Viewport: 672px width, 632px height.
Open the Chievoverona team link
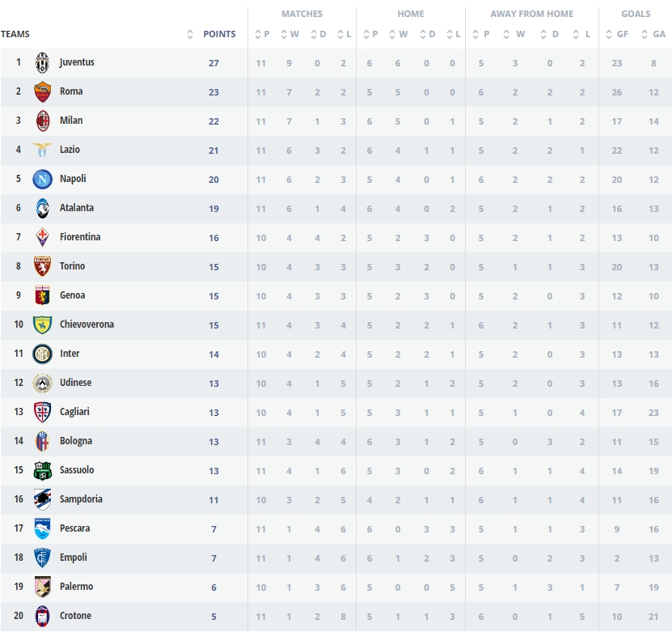point(87,324)
